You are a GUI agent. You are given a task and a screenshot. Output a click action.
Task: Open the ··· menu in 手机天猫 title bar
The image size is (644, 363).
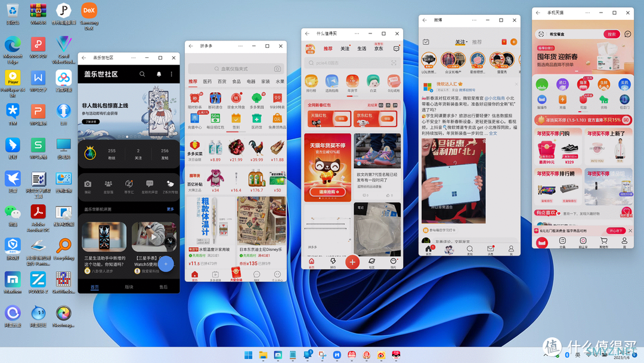point(587,13)
